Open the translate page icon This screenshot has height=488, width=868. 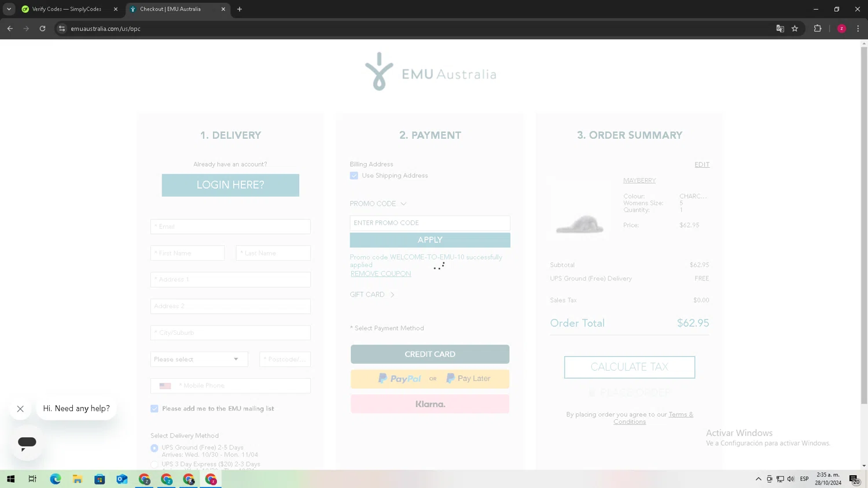(780, 28)
